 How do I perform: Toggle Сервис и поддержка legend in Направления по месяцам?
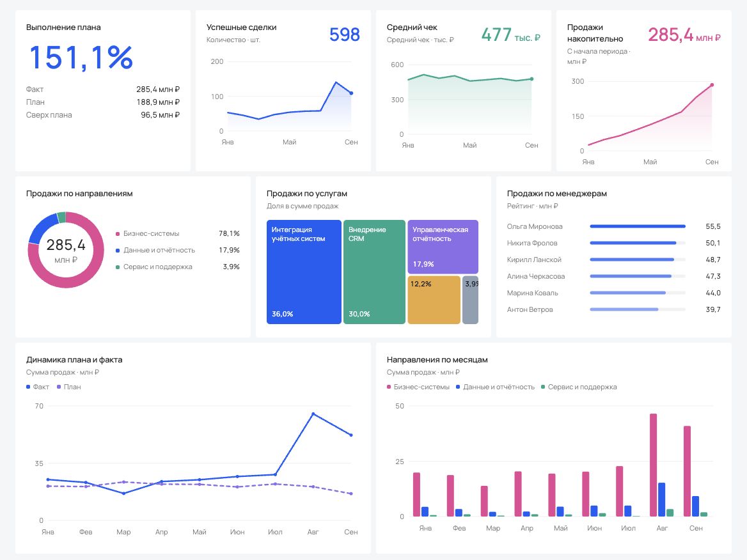(x=579, y=387)
